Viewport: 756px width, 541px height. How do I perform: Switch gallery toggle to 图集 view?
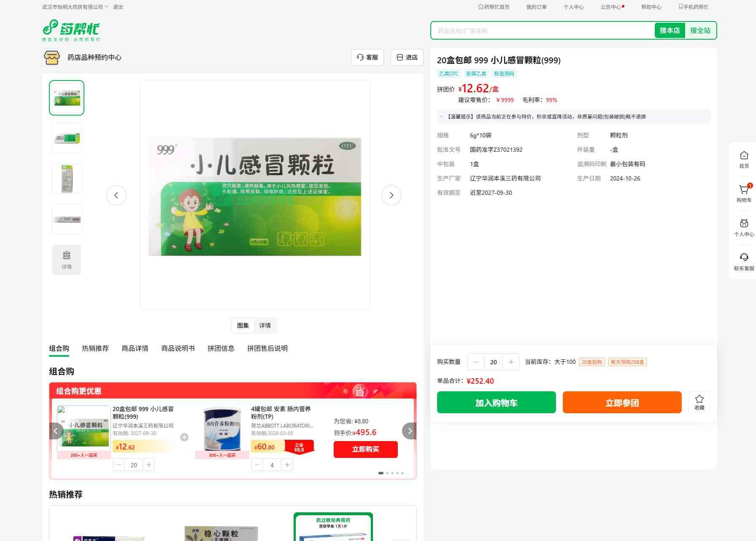pos(243,326)
